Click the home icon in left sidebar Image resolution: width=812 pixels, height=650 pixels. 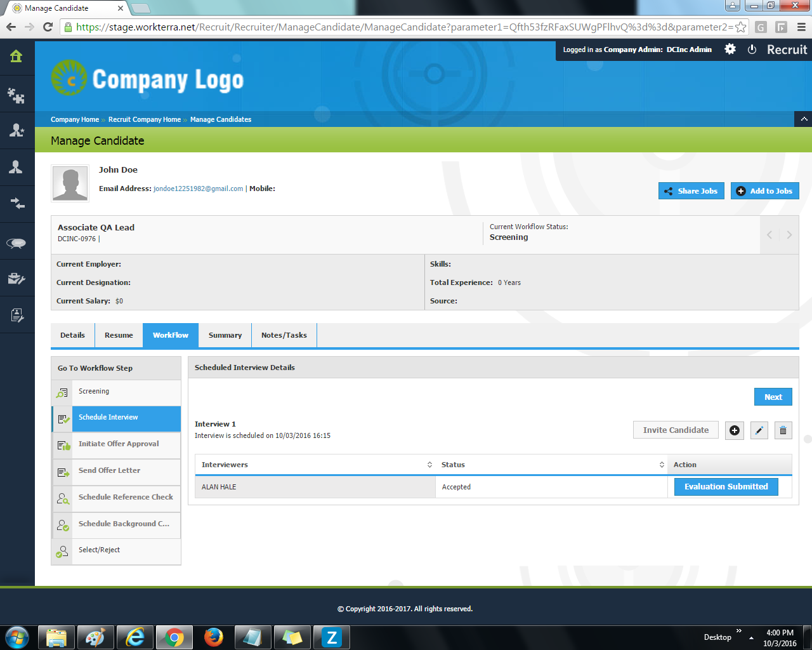pos(16,56)
